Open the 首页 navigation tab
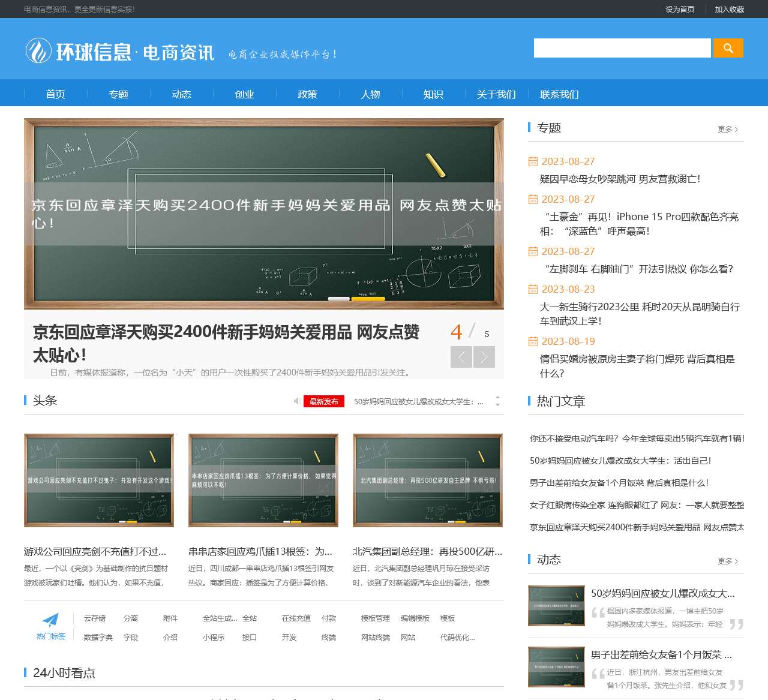 55,94
